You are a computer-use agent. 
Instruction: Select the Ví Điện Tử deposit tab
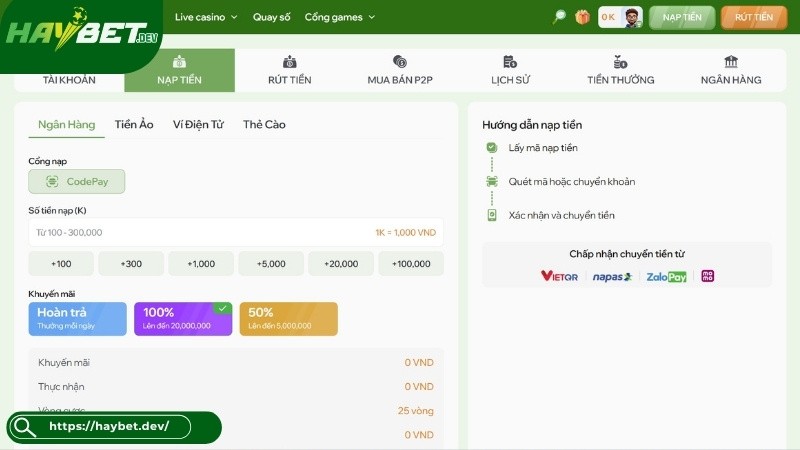tap(198, 124)
